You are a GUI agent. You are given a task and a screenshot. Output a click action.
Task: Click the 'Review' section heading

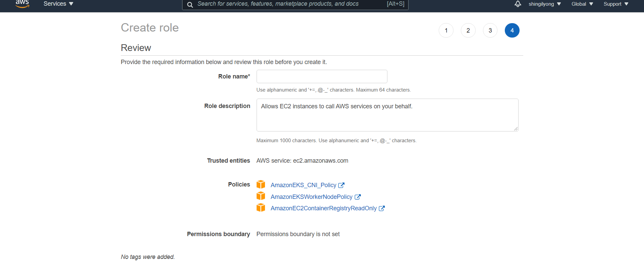(x=136, y=48)
